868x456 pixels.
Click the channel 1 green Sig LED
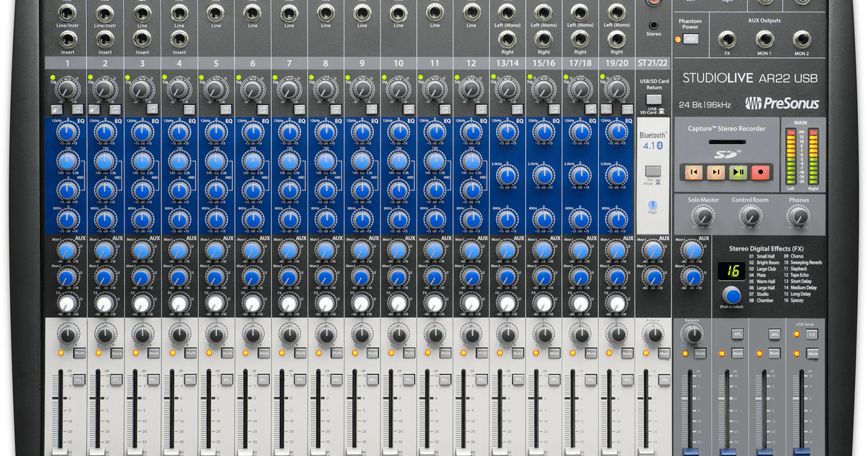click(53, 77)
